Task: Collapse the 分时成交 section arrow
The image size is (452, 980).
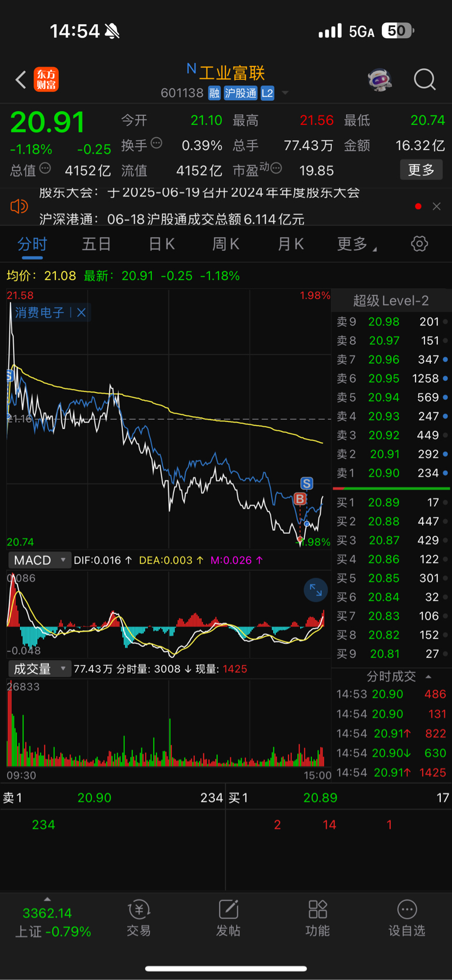Action: [x=428, y=676]
